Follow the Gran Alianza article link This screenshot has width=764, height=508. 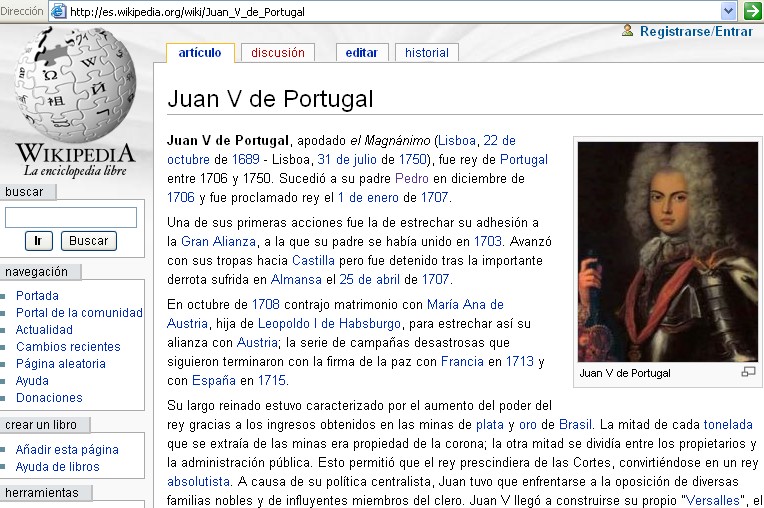217,241
